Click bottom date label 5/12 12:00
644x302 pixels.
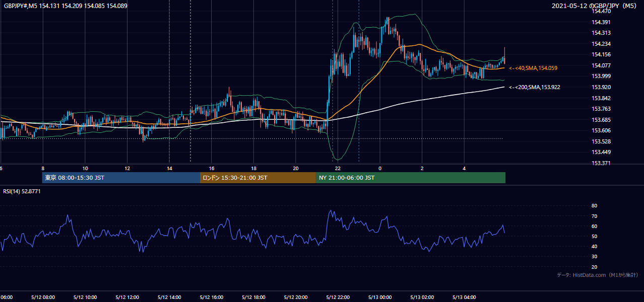pyautogui.click(x=126, y=297)
